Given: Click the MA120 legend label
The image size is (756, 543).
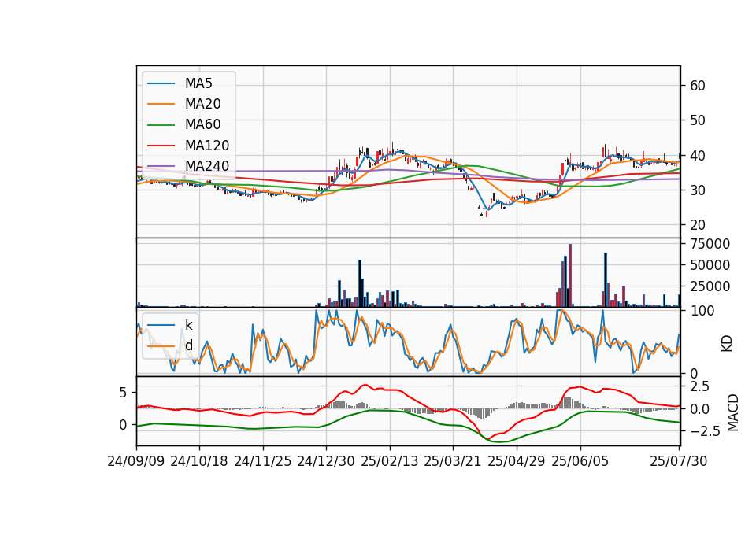Looking at the screenshot, I should pyautogui.click(x=207, y=146).
